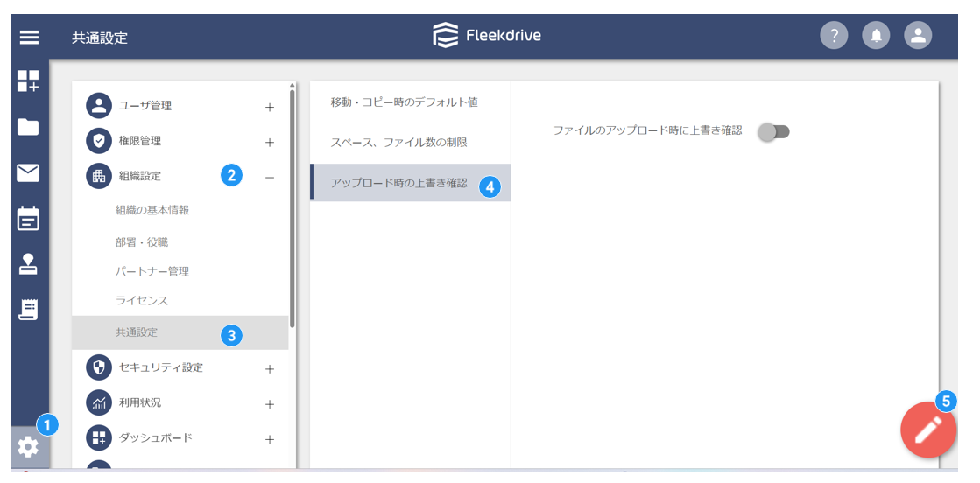Click the settings gear icon
This screenshot has width=980, height=483.
[x=28, y=447]
